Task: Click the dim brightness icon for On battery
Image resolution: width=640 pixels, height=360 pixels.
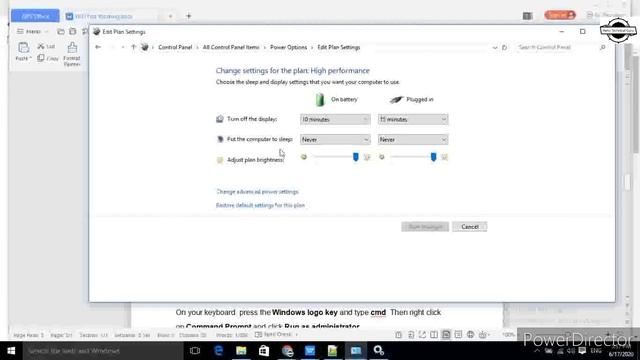Action: [304, 157]
